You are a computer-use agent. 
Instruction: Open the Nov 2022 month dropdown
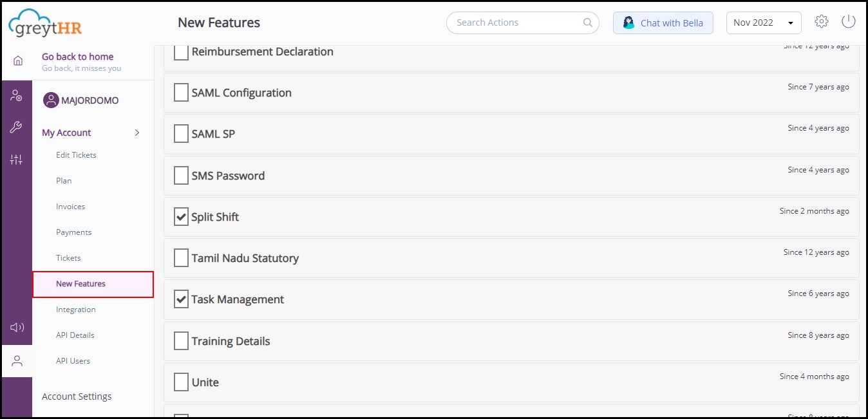tap(764, 23)
